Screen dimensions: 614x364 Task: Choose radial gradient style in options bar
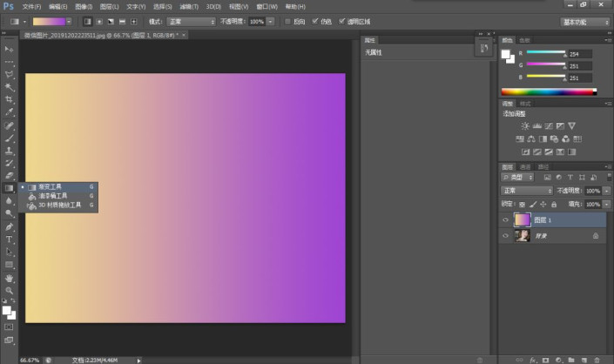click(99, 22)
